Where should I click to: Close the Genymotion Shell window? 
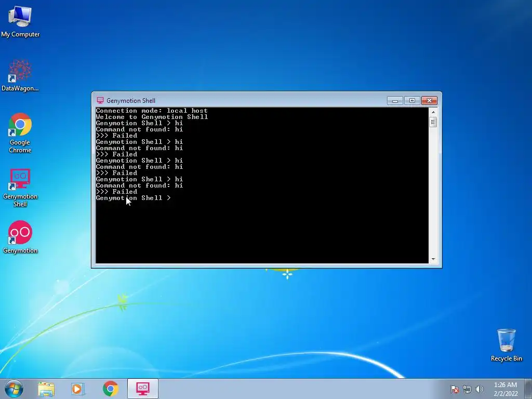point(429,100)
